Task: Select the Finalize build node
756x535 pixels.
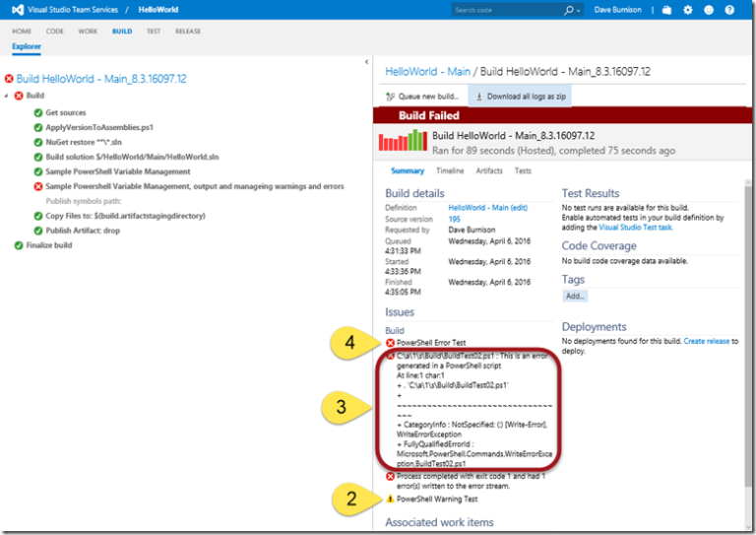Action: (48, 245)
